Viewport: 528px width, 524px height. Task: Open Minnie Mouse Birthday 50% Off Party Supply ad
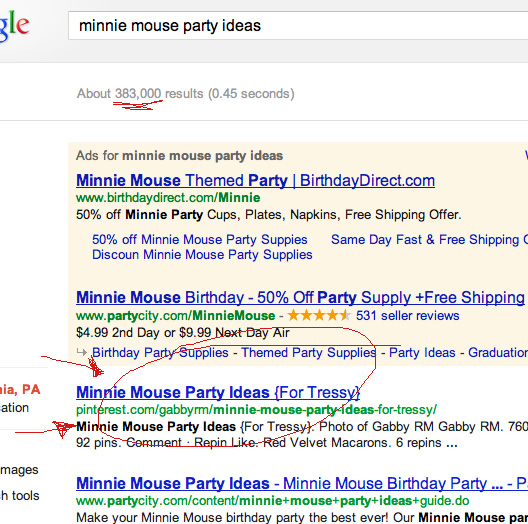300,297
